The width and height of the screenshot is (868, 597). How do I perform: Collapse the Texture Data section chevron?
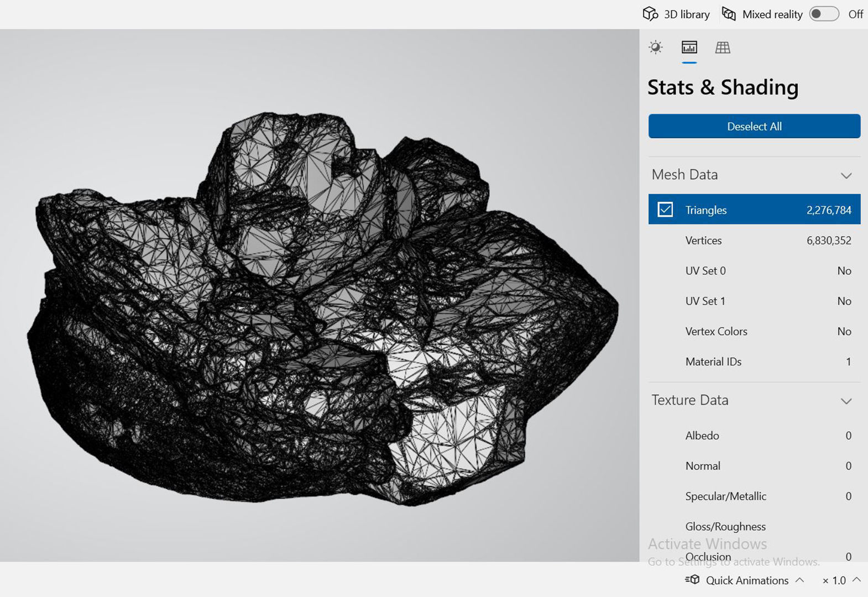(x=846, y=401)
